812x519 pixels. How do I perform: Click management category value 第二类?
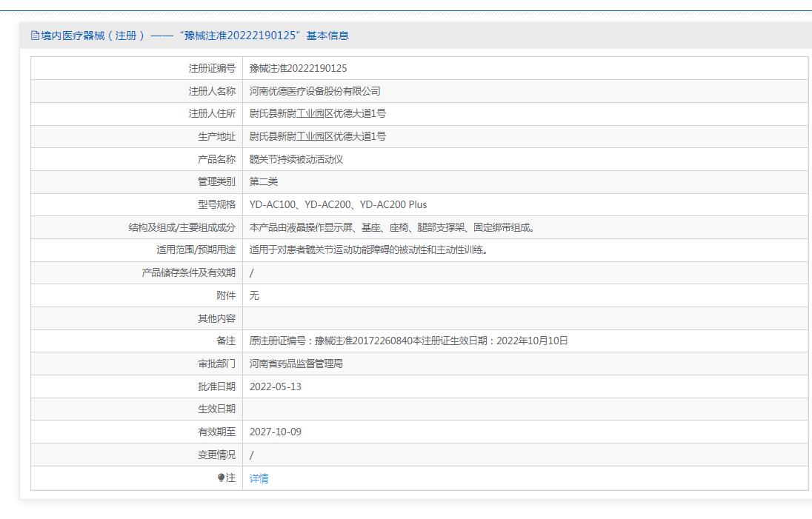pos(264,181)
